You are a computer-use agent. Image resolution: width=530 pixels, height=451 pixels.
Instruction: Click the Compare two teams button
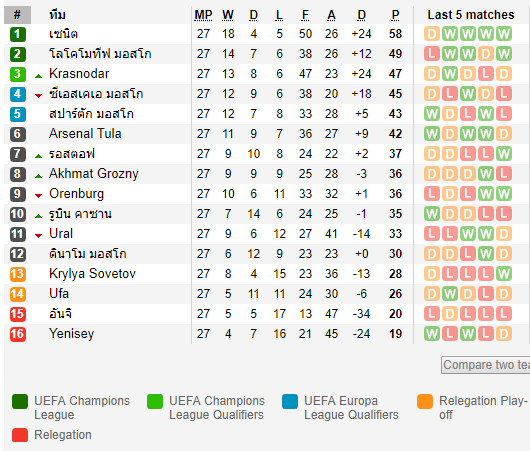click(x=486, y=365)
